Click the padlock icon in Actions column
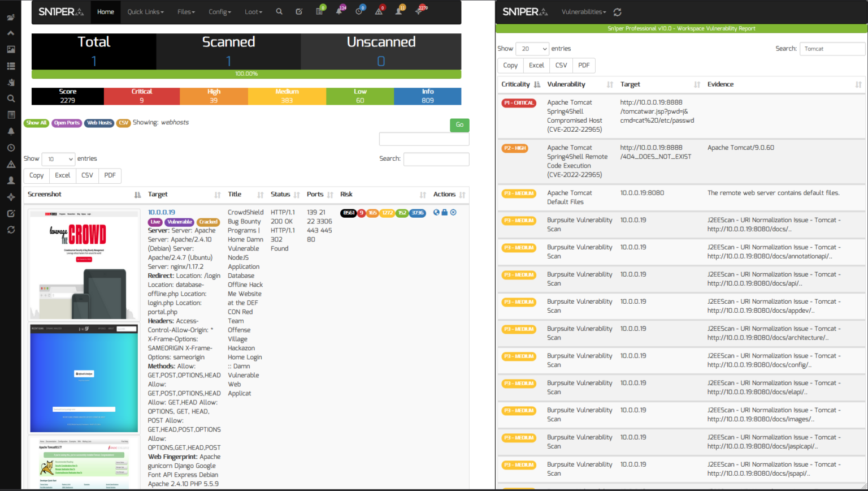This screenshot has width=868, height=491. [x=445, y=213]
